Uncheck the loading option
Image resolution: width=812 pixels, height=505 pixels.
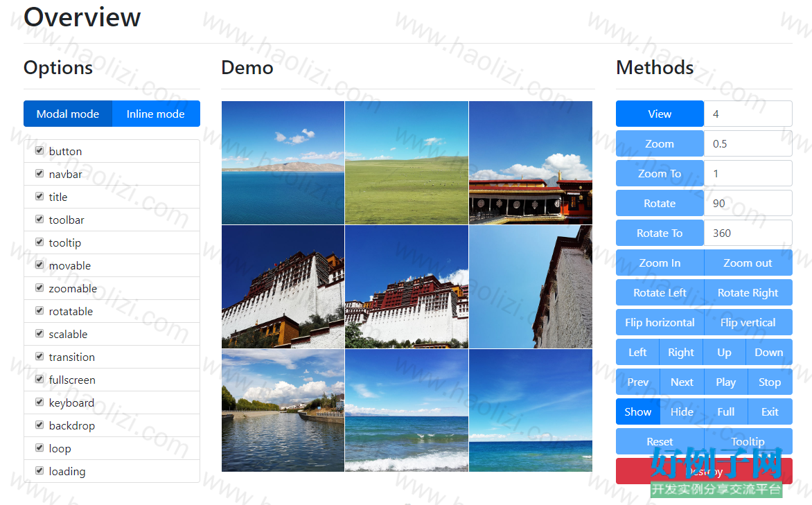(39, 470)
